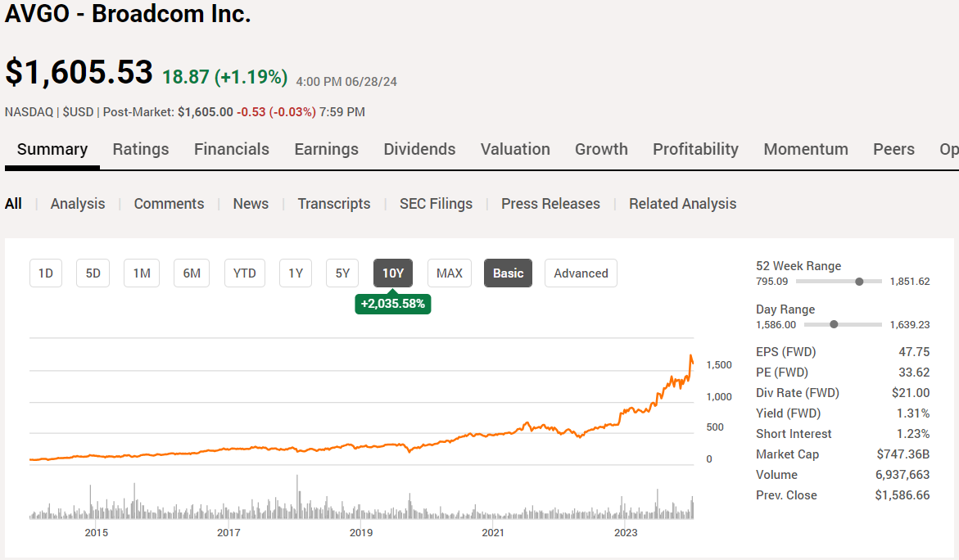Click 52-week high 1,851.62
This screenshot has height=560, width=959.
pos(910,282)
